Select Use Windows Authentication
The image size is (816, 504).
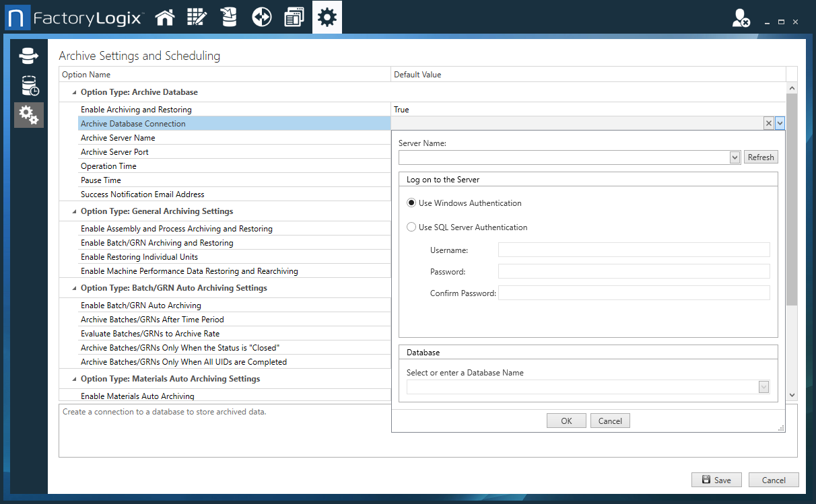pyautogui.click(x=411, y=203)
